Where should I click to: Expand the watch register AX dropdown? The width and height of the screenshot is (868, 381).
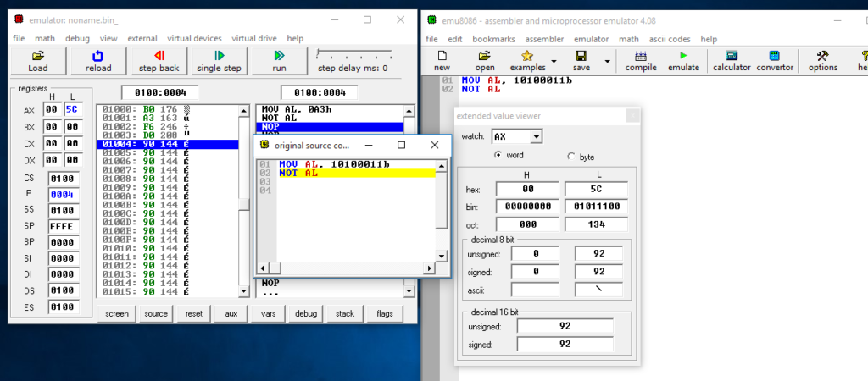(x=535, y=136)
